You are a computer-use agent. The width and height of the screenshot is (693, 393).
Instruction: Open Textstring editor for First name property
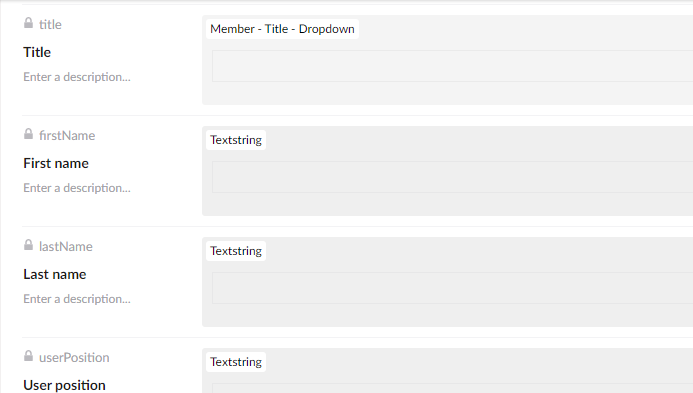coord(236,140)
